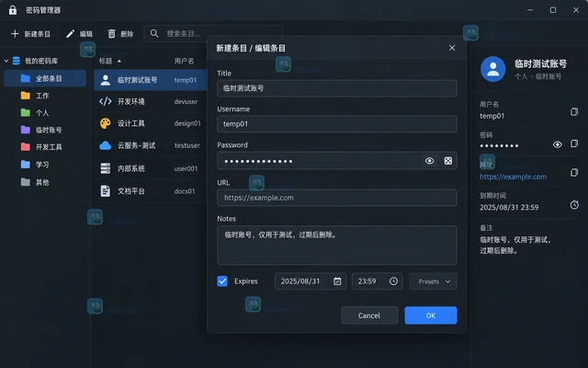Click into the Notes text area
Screen dimensions: 588x368
point(337,246)
